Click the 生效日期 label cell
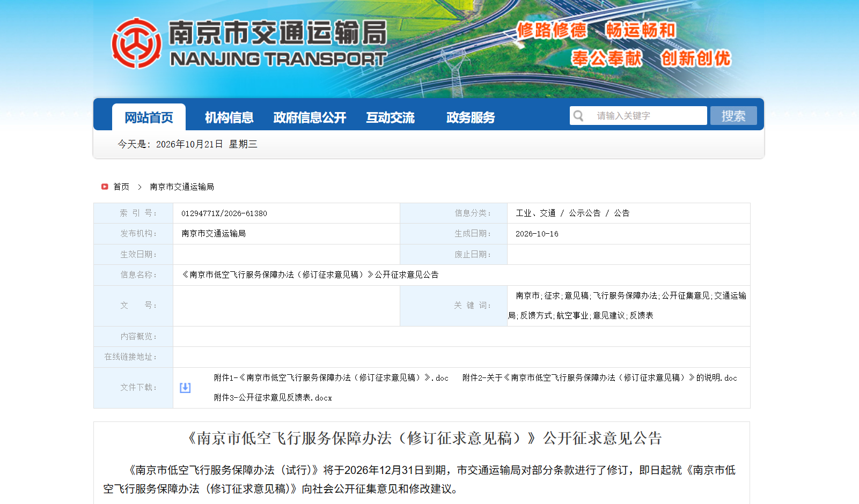Screen dimensions: 859x504 coord(134,254)
